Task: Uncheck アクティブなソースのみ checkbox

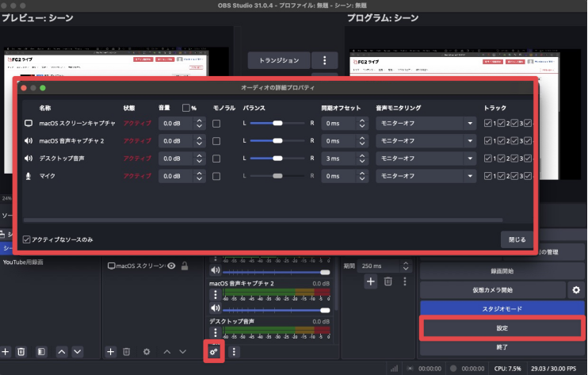Action: (x=28, y=239)
